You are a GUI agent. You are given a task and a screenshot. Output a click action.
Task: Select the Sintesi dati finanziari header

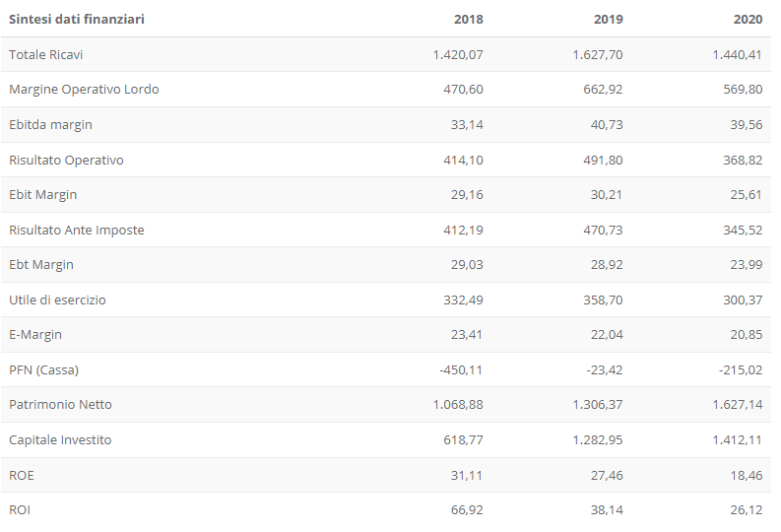click(x=77, y=19)
